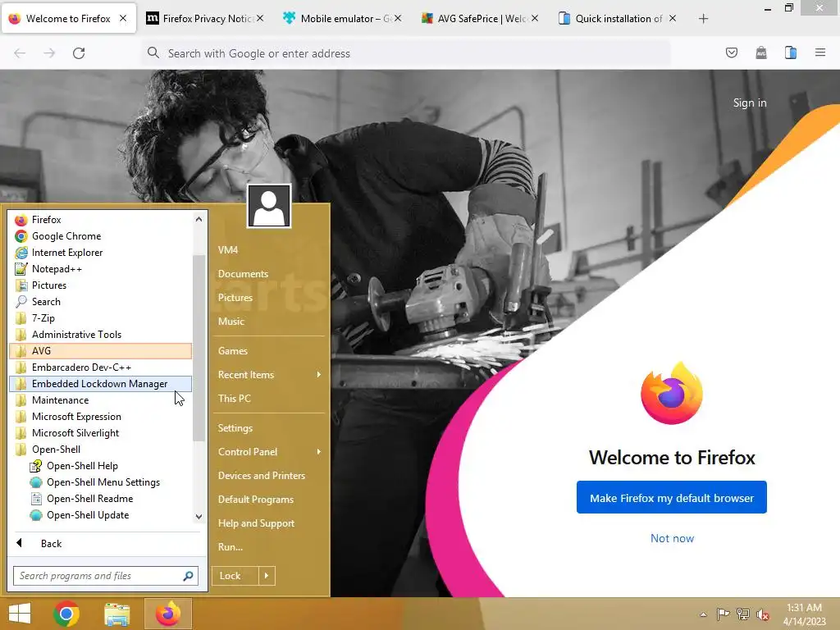This screenshot has width=840, height=630.
Task: Click the blue sidebar extension toolbar icon
Action: [790, 52]
